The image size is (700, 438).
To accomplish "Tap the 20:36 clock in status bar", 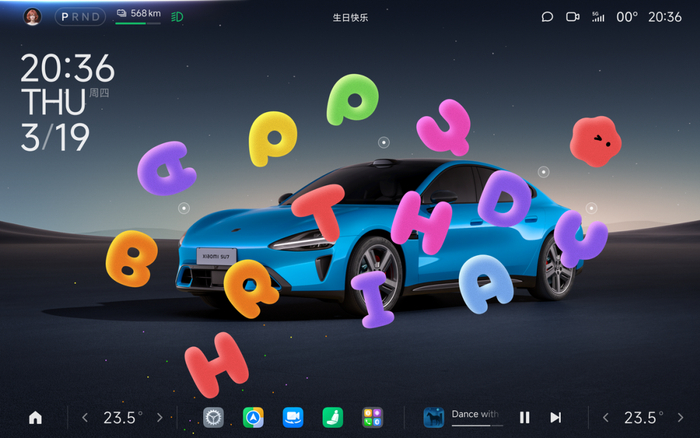I will coord(665,17).
